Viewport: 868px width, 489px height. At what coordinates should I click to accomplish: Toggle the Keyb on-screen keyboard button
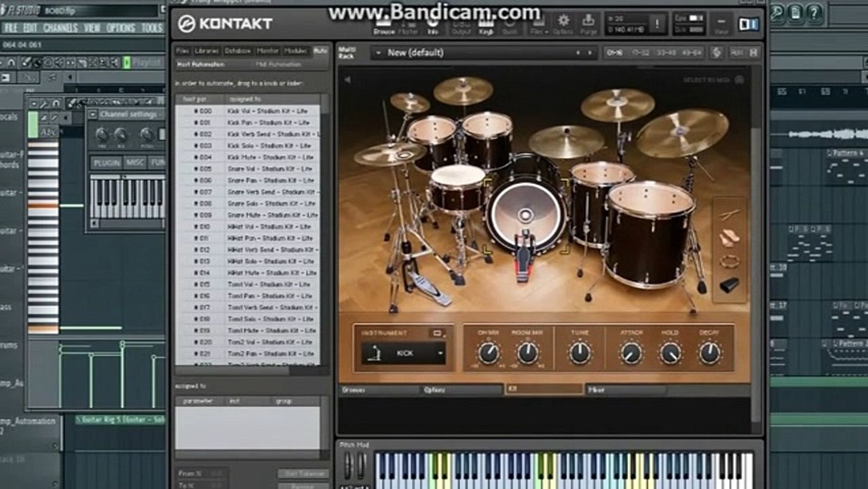click(x=486, y=23)
